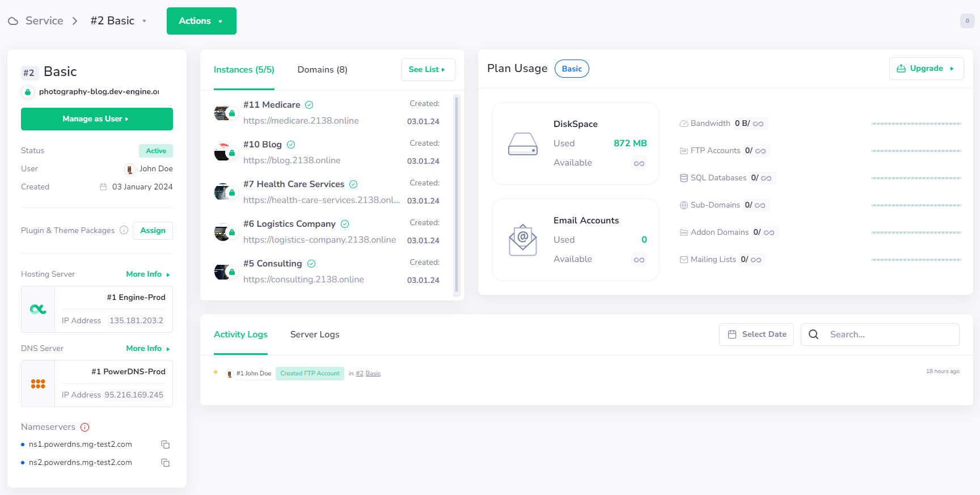Click Assign button for packages
This screenshot has height=495, width=980.
[153, 231]
